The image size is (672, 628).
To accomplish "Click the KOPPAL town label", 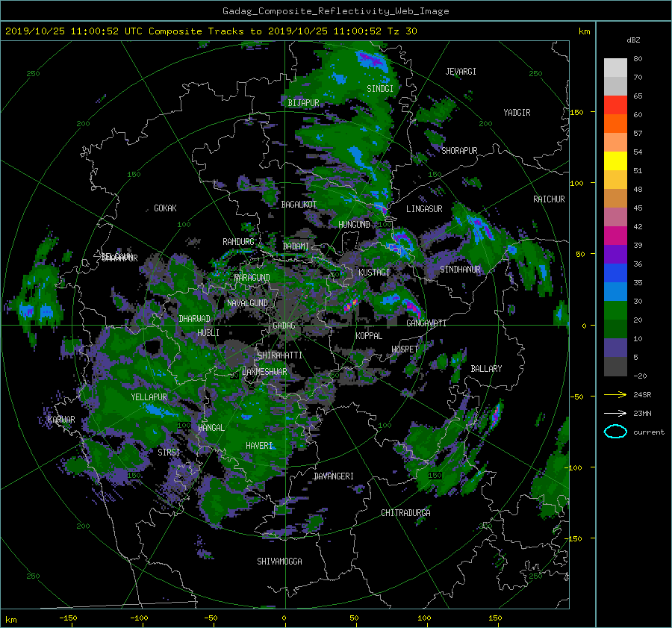I will (x=369, y=336).
